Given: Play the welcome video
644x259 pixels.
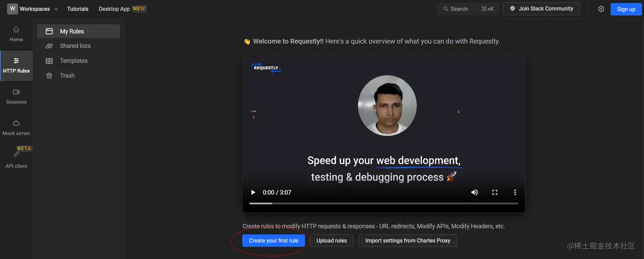Looking at the screenshot, I should (253, 192).
